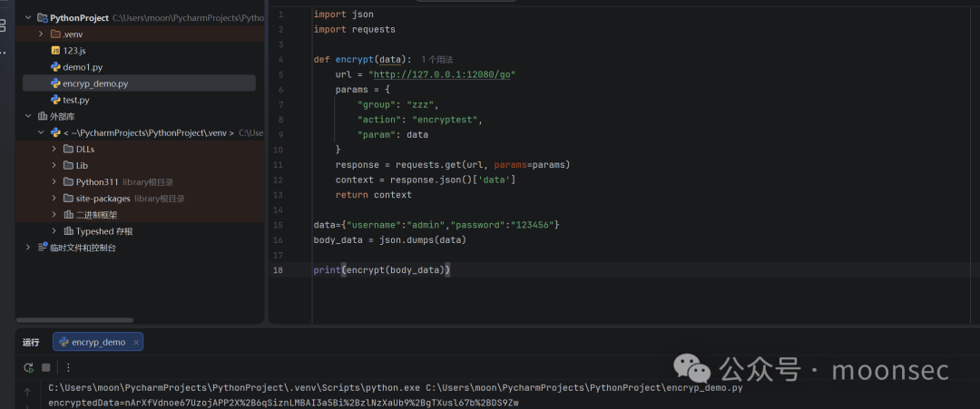Click the site-packages folder icon
Image resolution: width=980 pixels, height=409 pixels.
69,199
